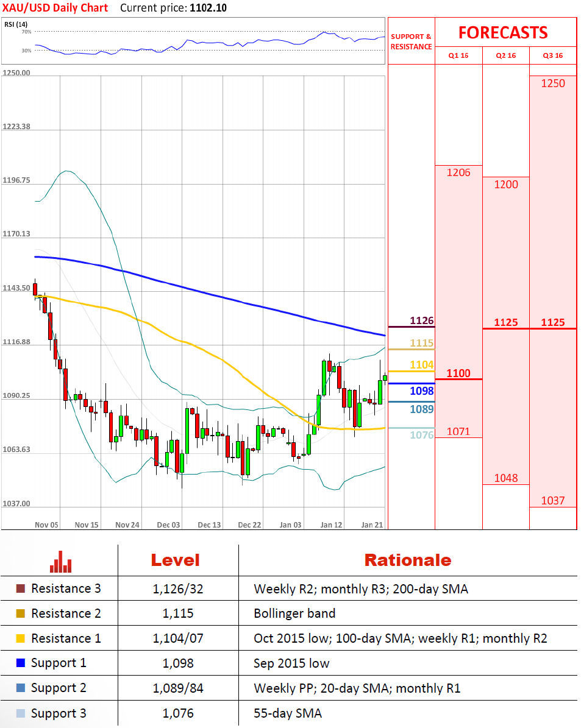The width and height of the screenshot is (581, 728).
Task: Click the Resistance 1 row label
Action: [x=65, y=638]
